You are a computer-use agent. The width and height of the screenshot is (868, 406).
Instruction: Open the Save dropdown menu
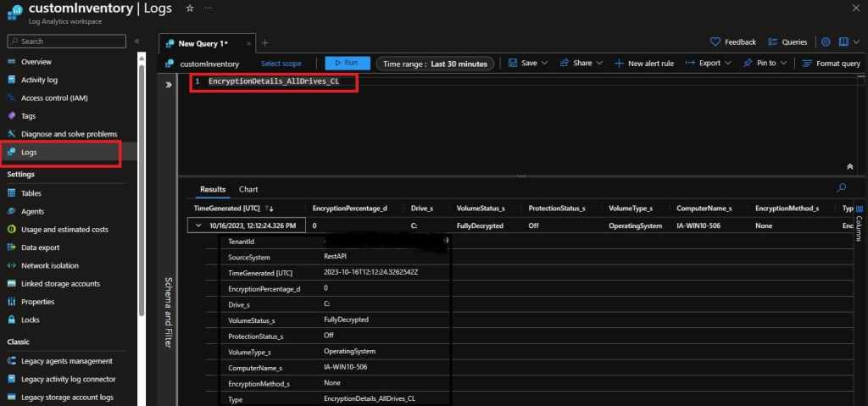[522, 63]
